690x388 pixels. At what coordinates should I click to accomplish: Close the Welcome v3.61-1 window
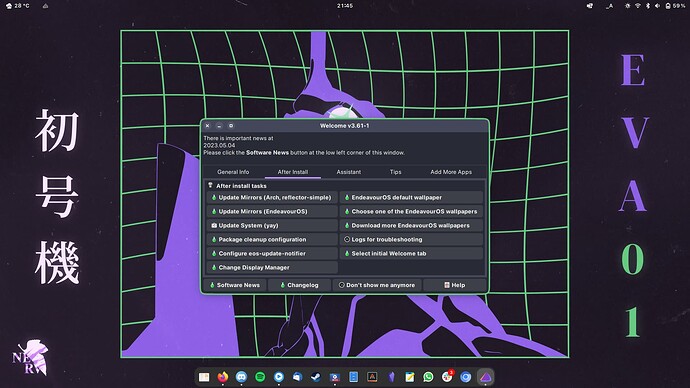pyautogui.click(x=208, y=126)
